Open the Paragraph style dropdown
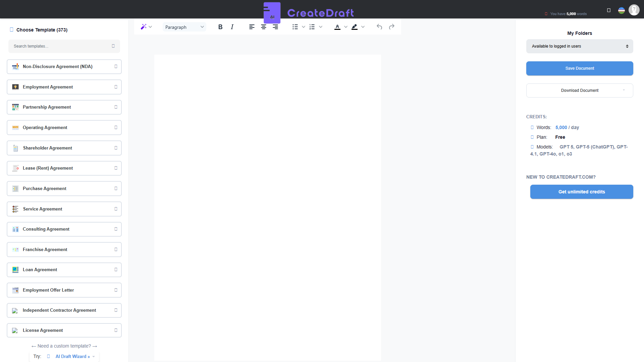 [x=184, y=27]
